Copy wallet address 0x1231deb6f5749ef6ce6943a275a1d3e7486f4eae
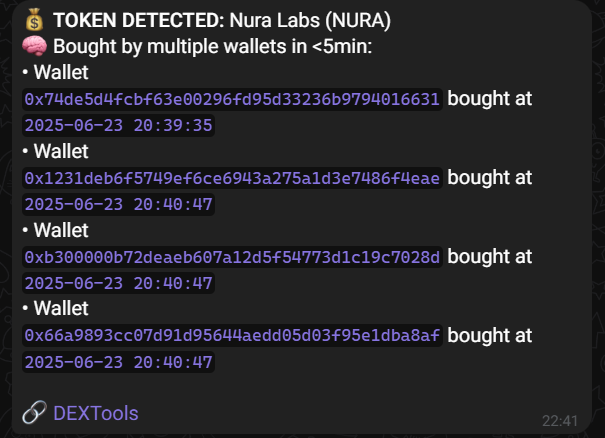 tap(232, 178)
